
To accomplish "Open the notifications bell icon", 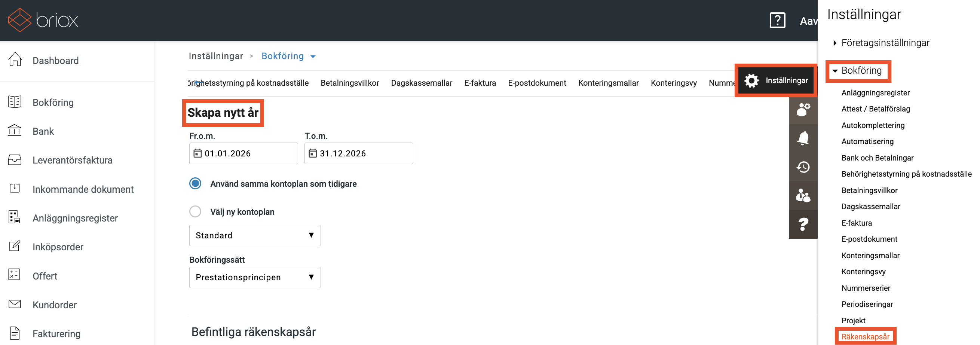I will click(803, 138).
